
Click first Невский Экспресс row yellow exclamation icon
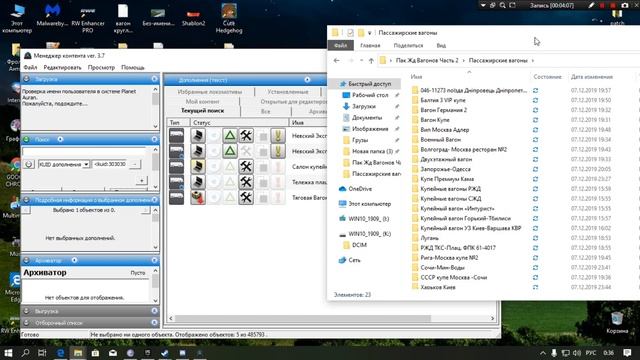(x=278, y=135)
